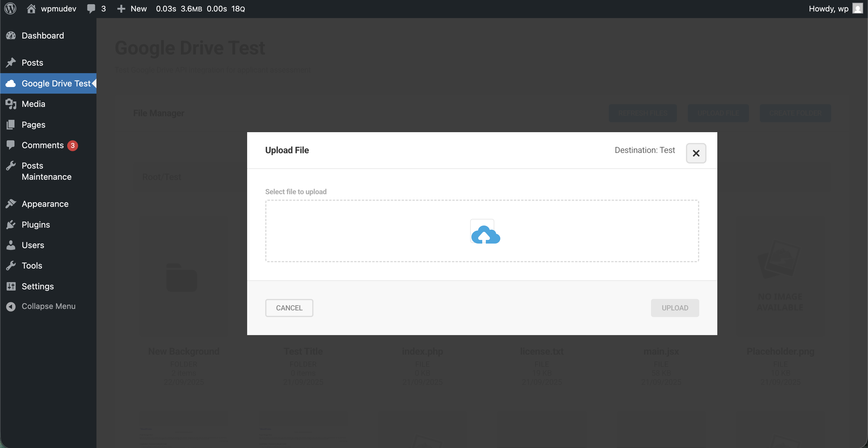Click Cancel in the upload dialog
868x448 pixels.
(x=289, y=308)
